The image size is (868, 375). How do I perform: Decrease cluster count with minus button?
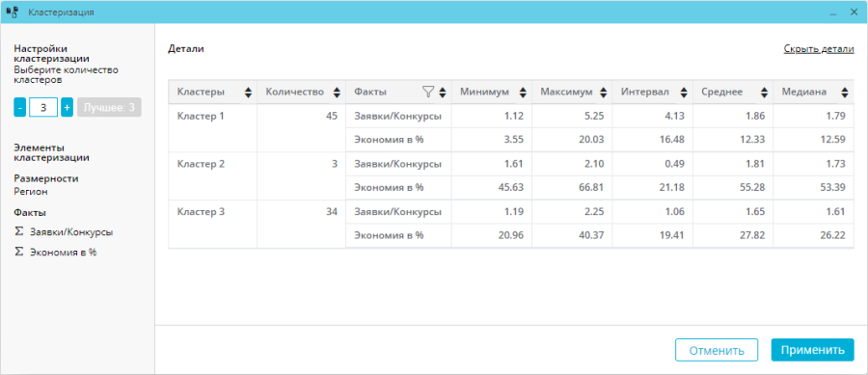(20, 108)
